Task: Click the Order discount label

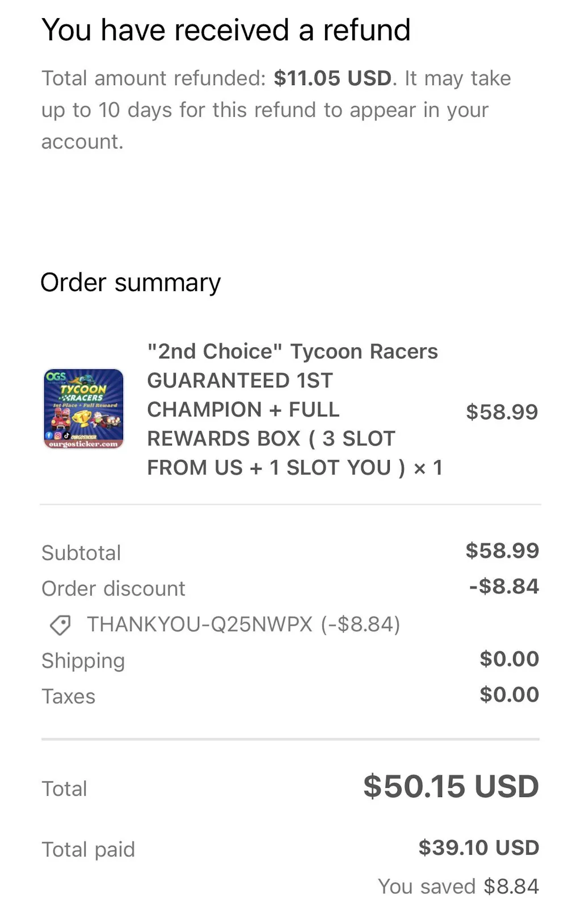Action: tap(113, 589)
